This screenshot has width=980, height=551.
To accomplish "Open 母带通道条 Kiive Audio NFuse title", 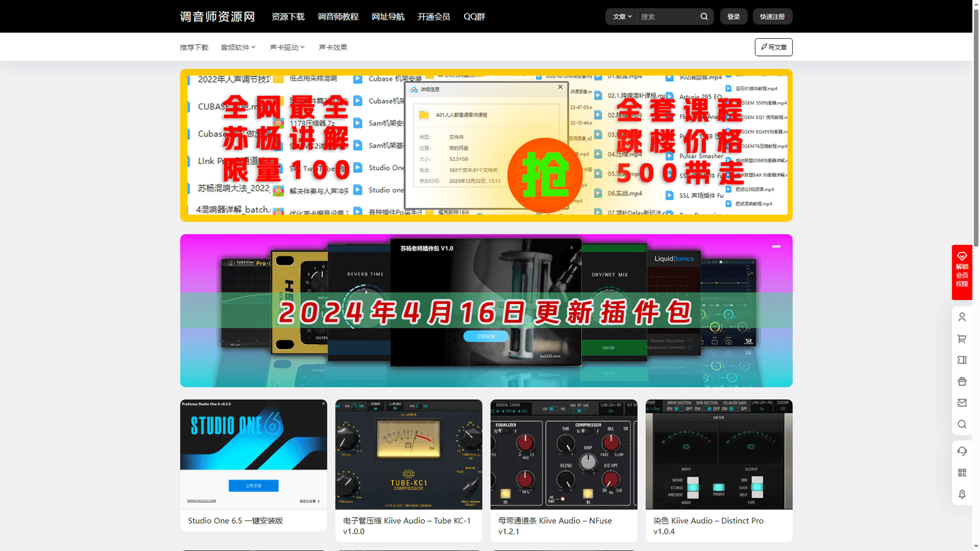I will click(x=555, y=526).
